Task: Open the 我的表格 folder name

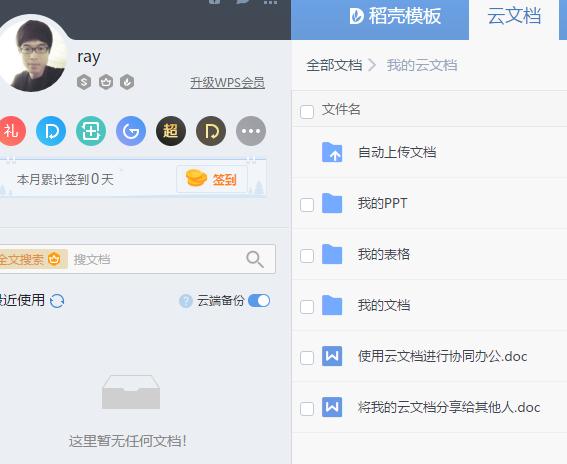Action: coord(384,254)
